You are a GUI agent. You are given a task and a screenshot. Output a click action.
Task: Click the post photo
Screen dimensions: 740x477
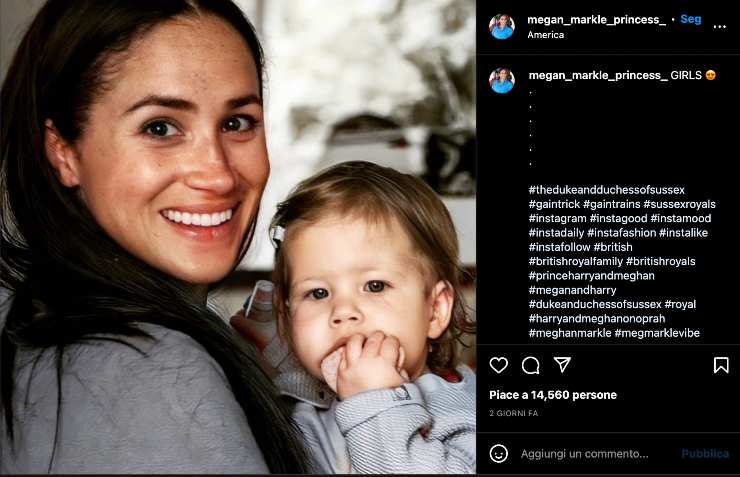[x=238, y=237]
